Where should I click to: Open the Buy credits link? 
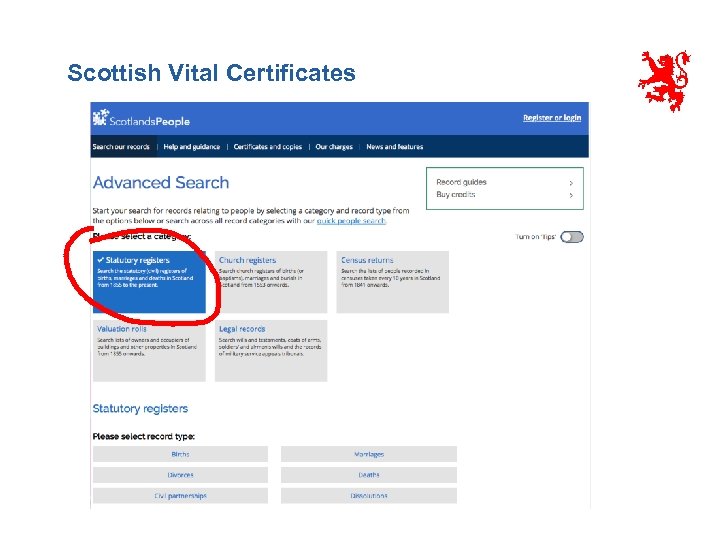point(456,195)
